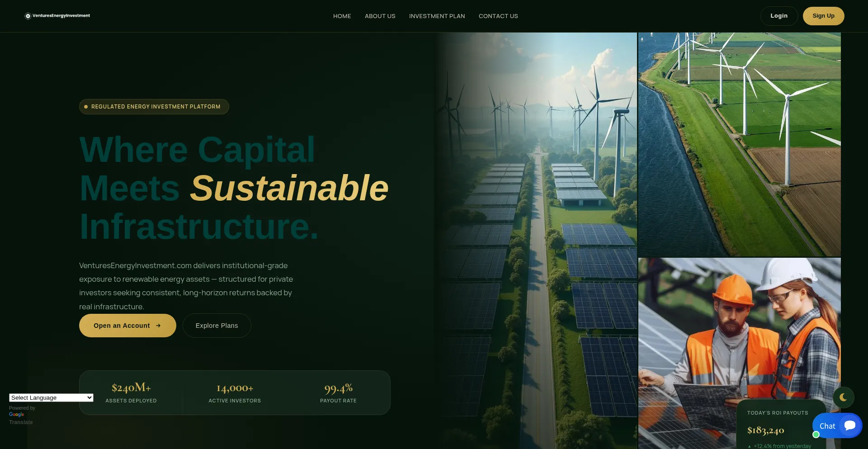This screenshot has width=868, height=449.
Task: Click the VenturesEnergyInvestment brand name text
Action: [x=61, y=16]
